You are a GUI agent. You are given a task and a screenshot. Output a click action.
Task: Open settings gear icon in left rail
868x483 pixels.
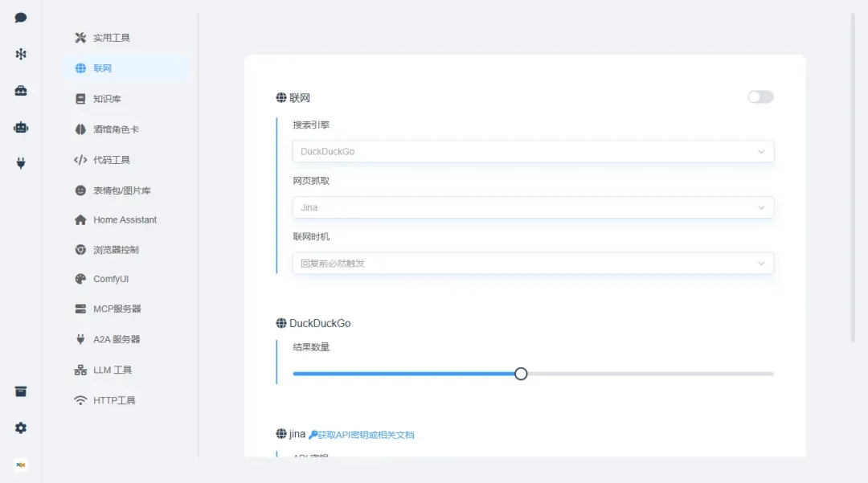pyautogui.click(x=21, y=428)
